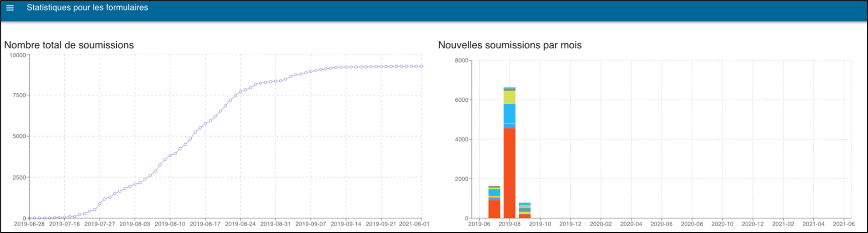The height and width of the screenshot is (233, 868).
Task: Select the yellow-green segment of 2019-08 bar
Action: pyautogui.click(x=509, y=98)
